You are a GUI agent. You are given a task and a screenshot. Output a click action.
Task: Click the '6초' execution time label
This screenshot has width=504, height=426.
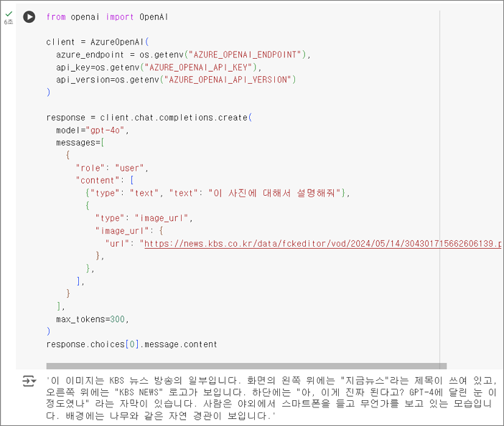[x=9, y=22]
